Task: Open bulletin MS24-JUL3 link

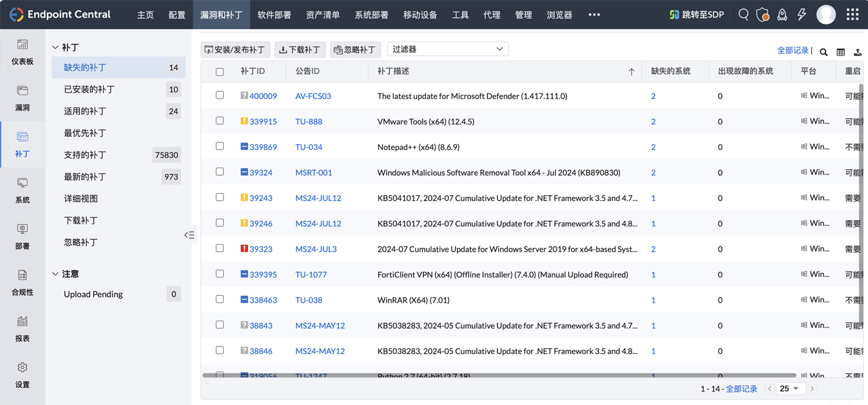Action: click(x=316, y=249)
